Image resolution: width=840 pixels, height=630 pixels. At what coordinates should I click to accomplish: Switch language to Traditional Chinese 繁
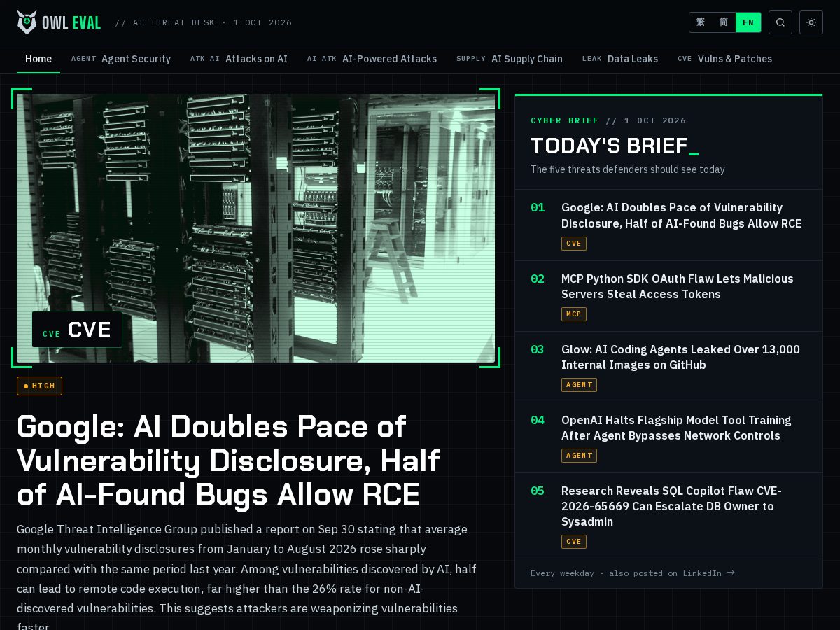(x=701, y=22)
